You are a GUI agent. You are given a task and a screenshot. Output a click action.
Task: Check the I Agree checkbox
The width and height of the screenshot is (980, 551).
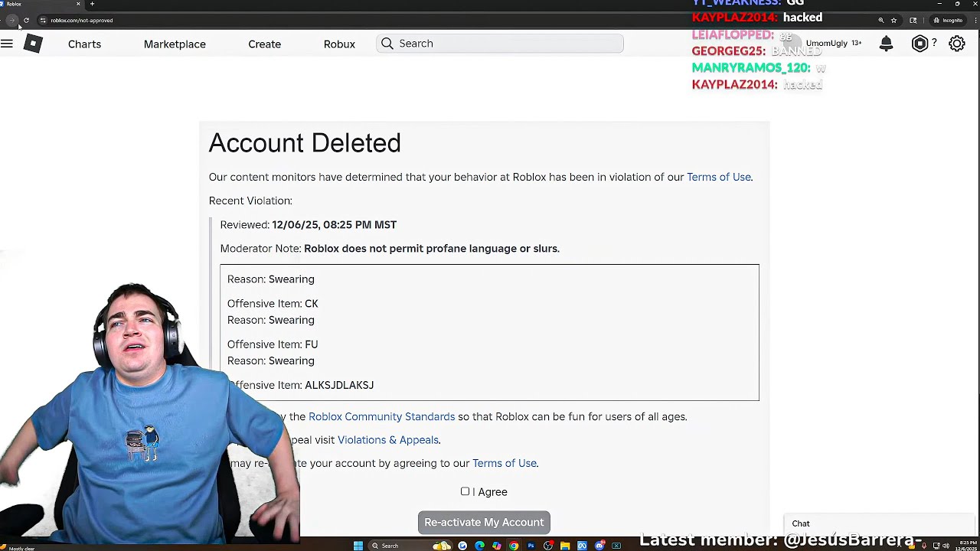click(465, 491)
